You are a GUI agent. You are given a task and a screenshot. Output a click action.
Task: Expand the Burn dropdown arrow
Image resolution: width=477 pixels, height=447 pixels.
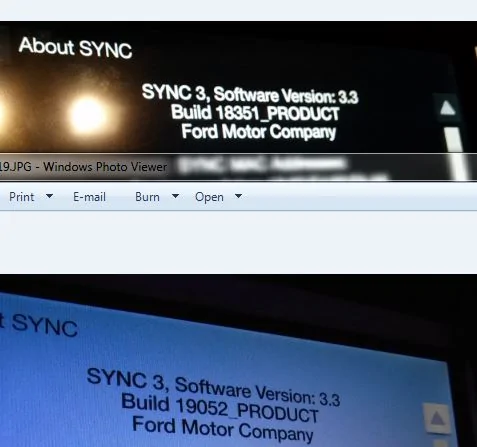click(x=175, y=196)
